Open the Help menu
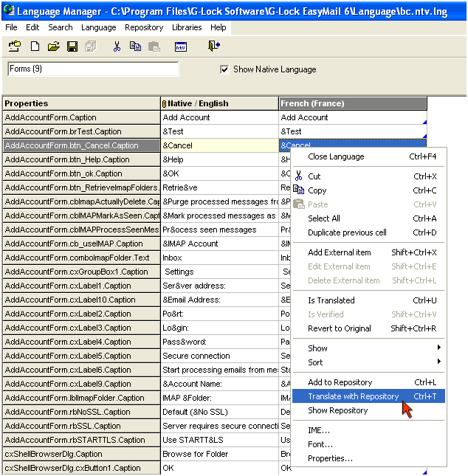Viewport: 468px width, 476px height. (218, 27)
